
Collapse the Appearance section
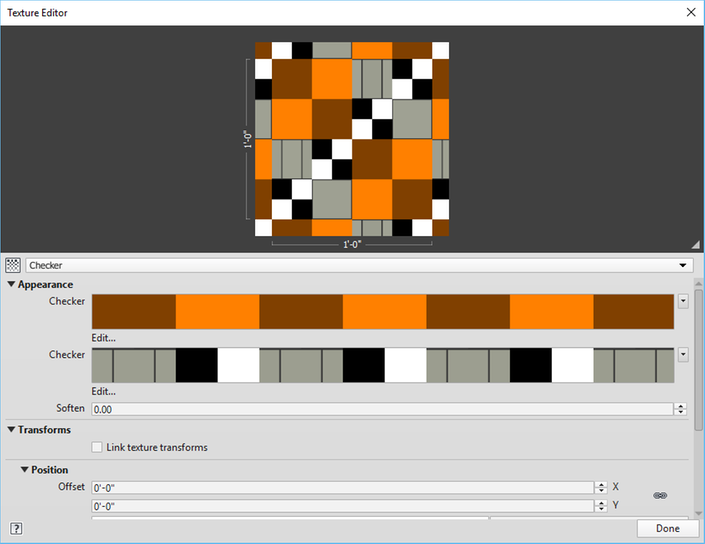[12, 285]
